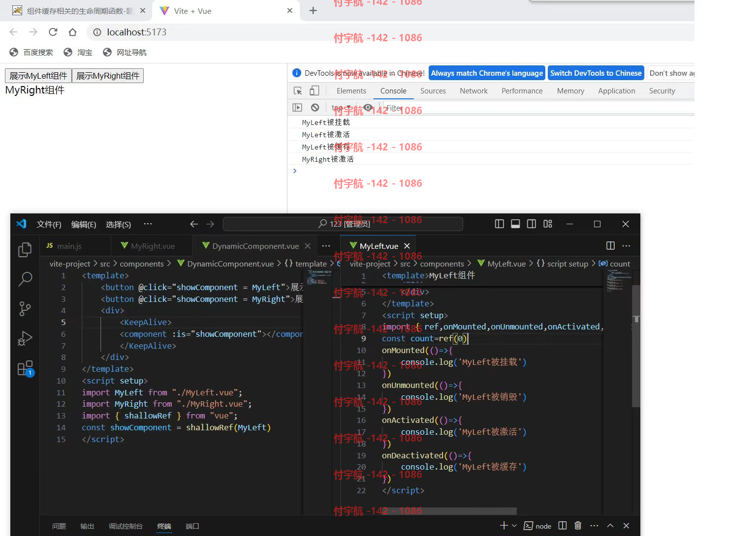Go forward in VS Code navigation history
Screen dimensions: 756x536
(x=210, y=224)
